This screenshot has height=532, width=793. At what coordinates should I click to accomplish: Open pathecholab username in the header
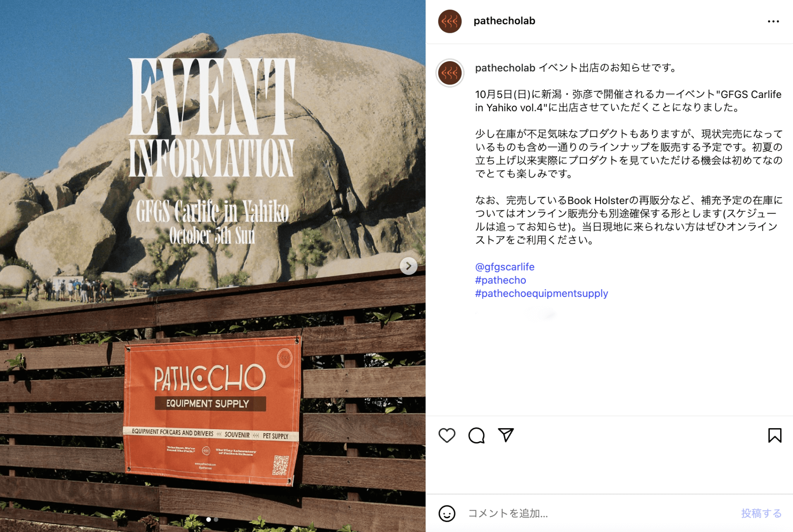(x=504, y=21)
